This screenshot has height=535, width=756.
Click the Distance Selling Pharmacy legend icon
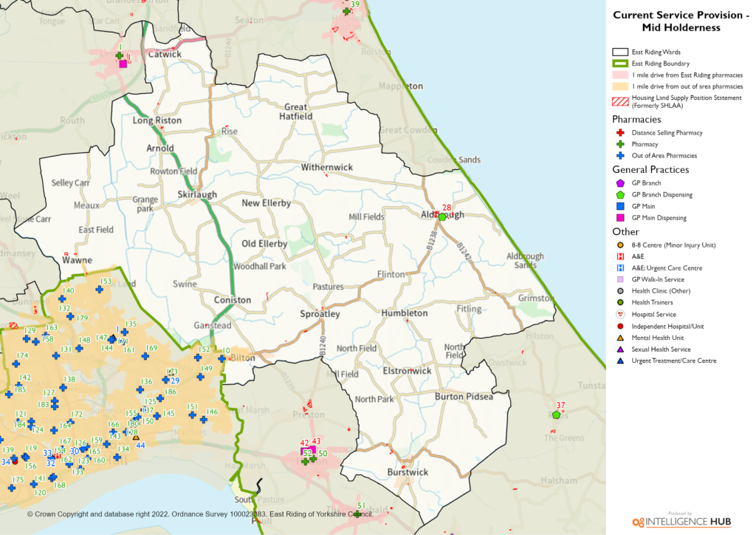coord(620,133)
